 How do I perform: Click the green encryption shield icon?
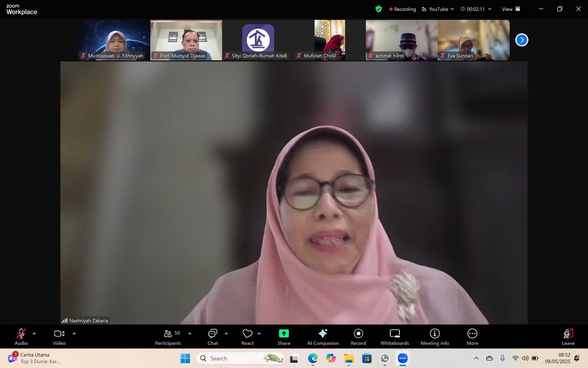pos(379,9)
